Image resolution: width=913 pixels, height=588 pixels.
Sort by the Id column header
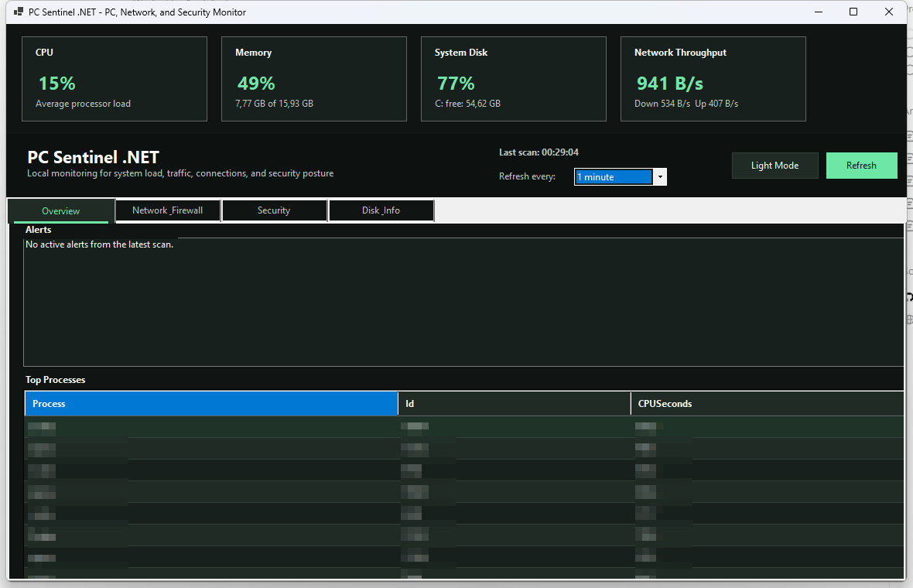pos(515,403)
